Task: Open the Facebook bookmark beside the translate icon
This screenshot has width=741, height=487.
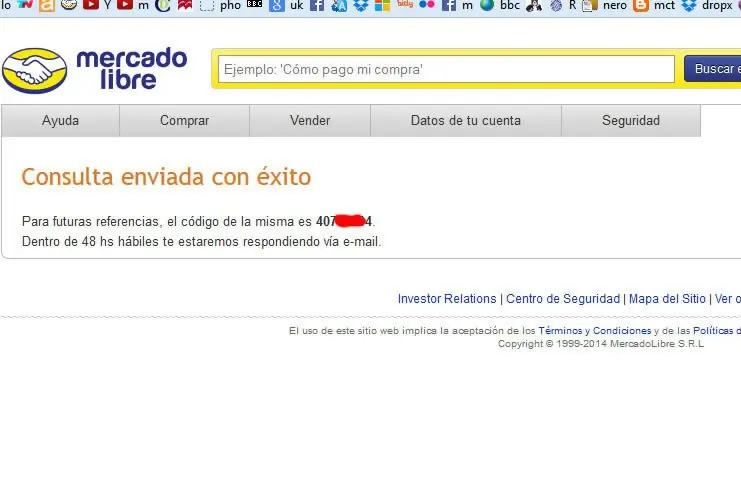Action: 317,5
